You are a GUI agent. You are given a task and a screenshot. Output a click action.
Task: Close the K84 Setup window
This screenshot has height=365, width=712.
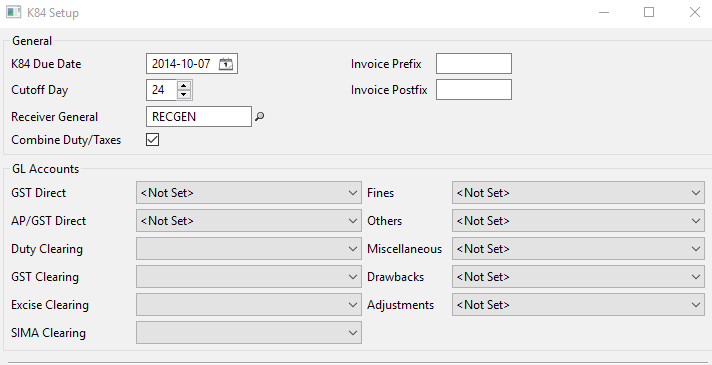pos(695,12)
